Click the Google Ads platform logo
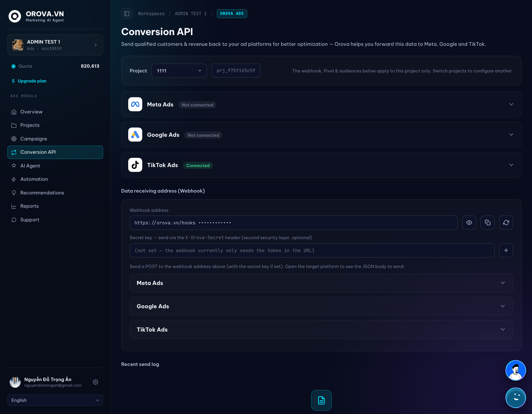The height and width of the screenshot is (414, 532). pyautogui.click(x=135, y=135)
